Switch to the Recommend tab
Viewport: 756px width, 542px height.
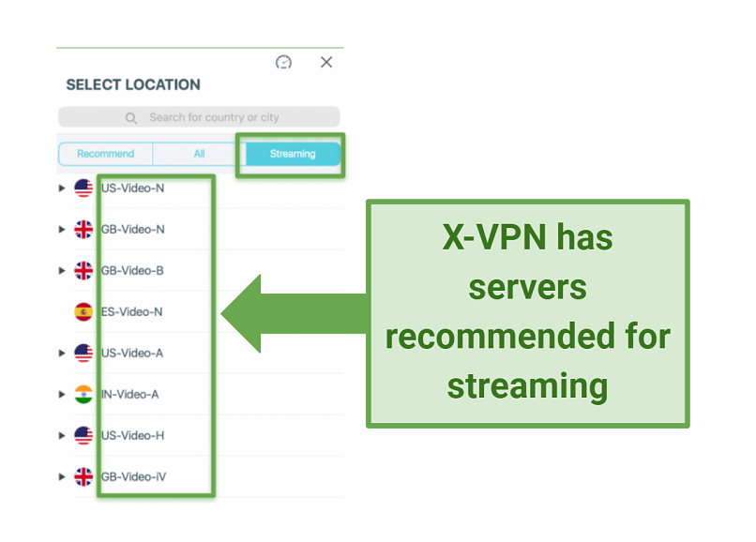106,154
